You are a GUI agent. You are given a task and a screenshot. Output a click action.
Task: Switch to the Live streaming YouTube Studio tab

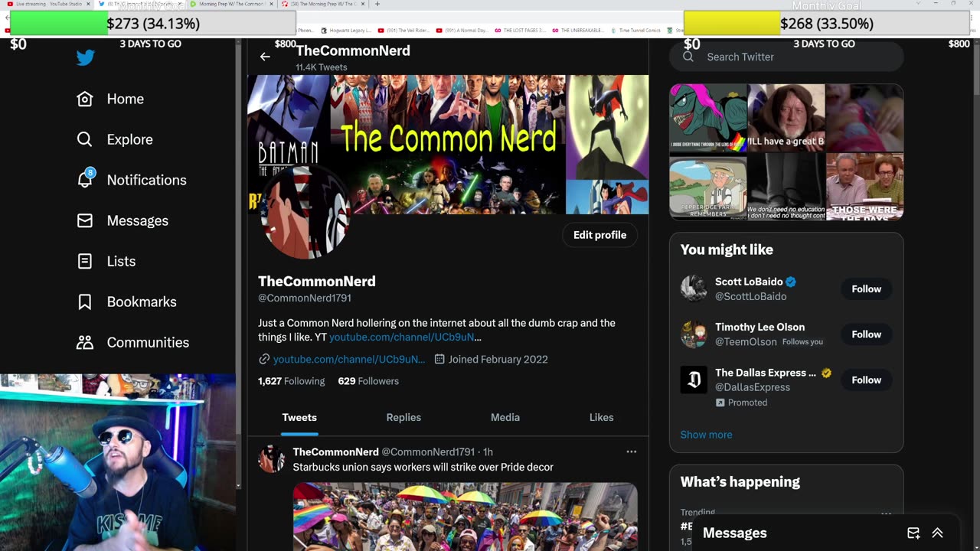(49, 4)
